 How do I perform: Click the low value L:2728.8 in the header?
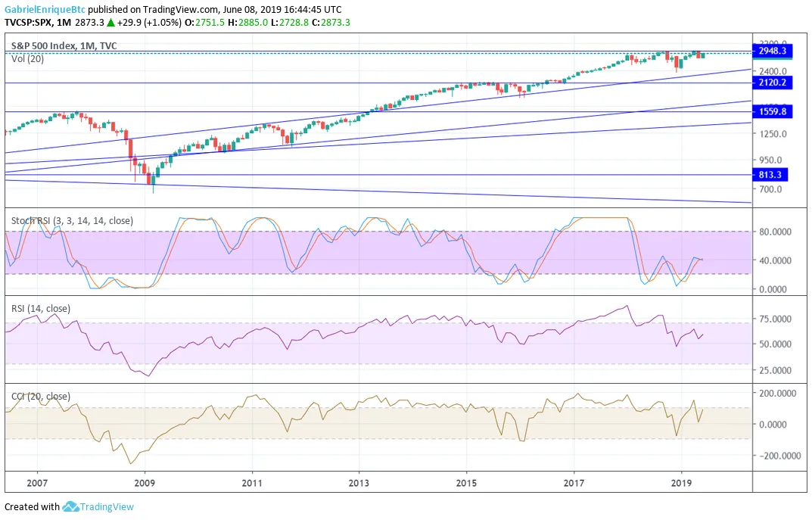point(290,23)
